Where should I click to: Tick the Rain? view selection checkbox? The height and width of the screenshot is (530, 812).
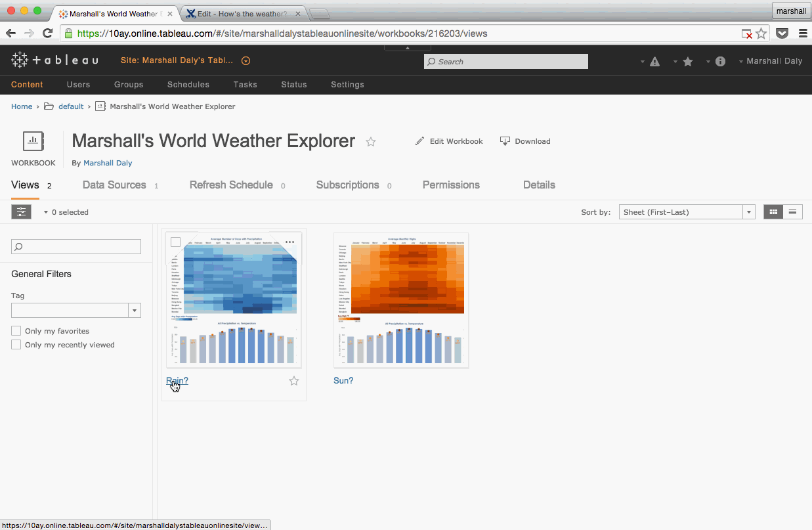(175, 242)
